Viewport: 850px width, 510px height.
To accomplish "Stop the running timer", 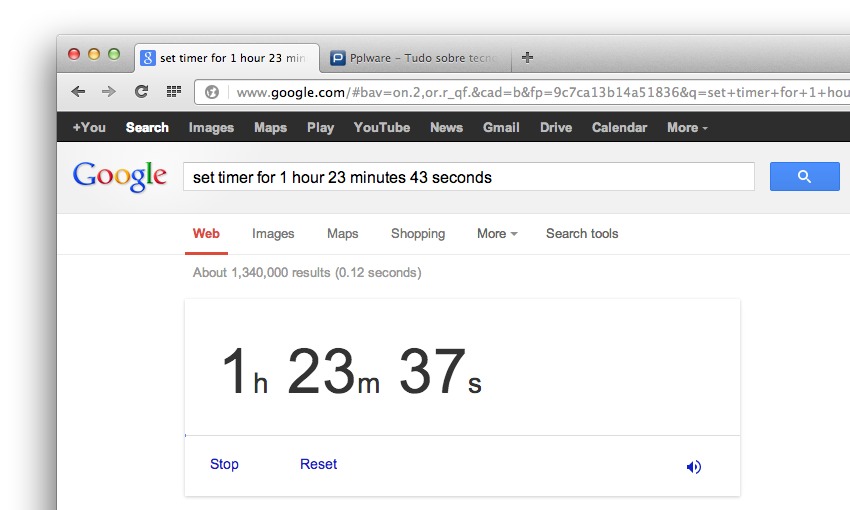I will click(x=224, y=464).
